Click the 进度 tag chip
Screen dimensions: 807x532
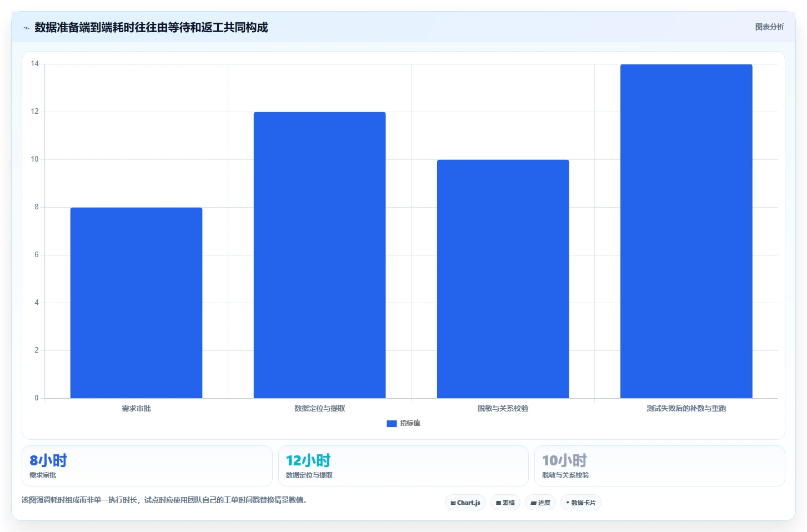coord(540,503)
